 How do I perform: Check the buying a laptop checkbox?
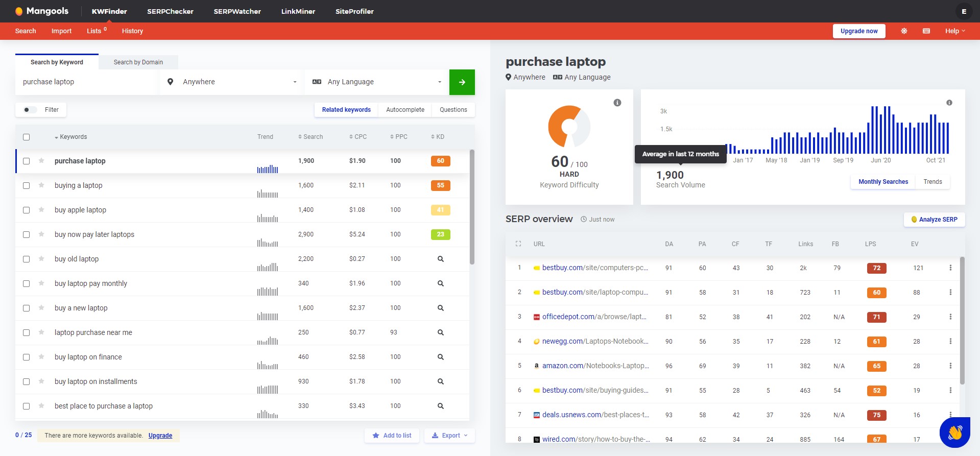tap(27, 185)
